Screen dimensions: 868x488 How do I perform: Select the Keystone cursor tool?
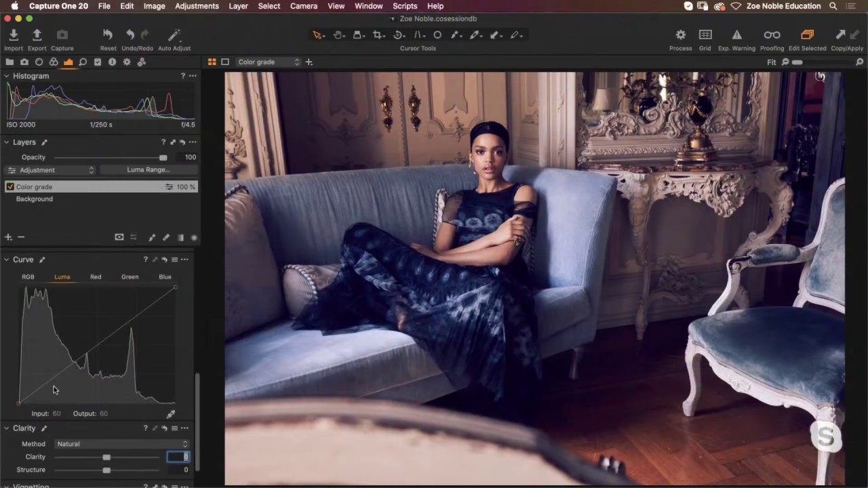[418, 35]
